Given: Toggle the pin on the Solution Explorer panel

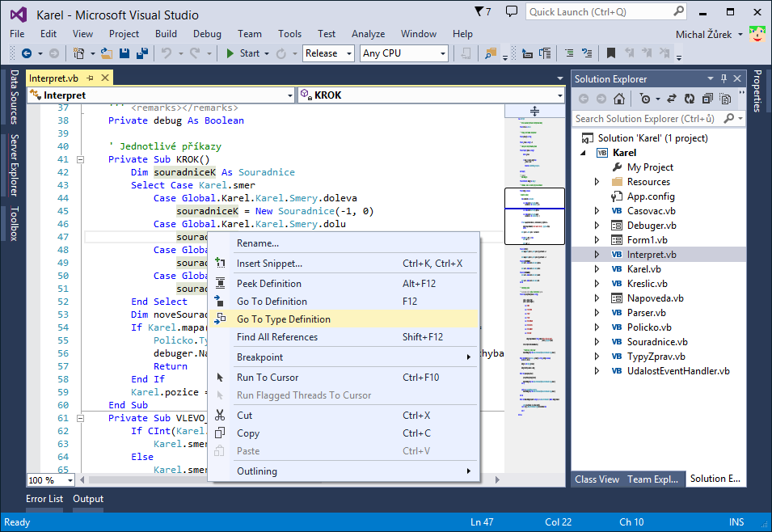Looking at the screenshot, I should point(724,78).
